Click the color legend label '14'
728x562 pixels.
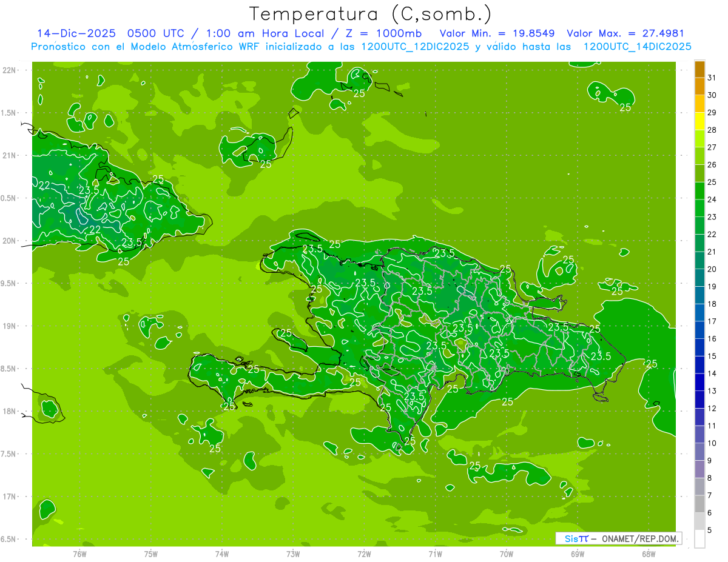click(712, 373)
